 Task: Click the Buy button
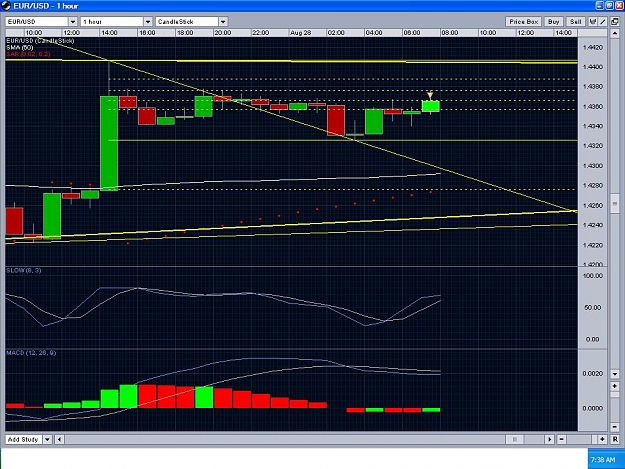point(553,22)
